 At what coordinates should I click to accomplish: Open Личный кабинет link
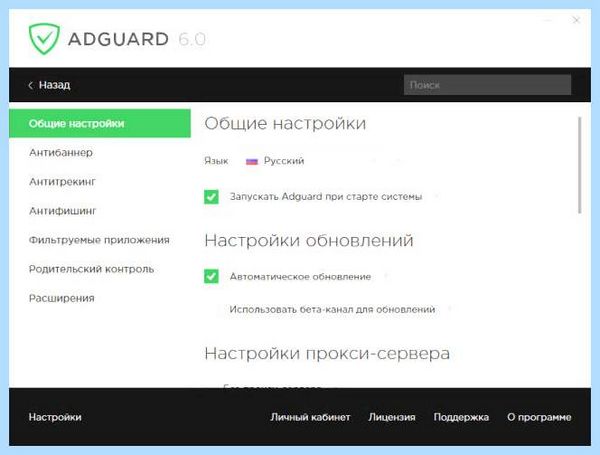point(310,417)
